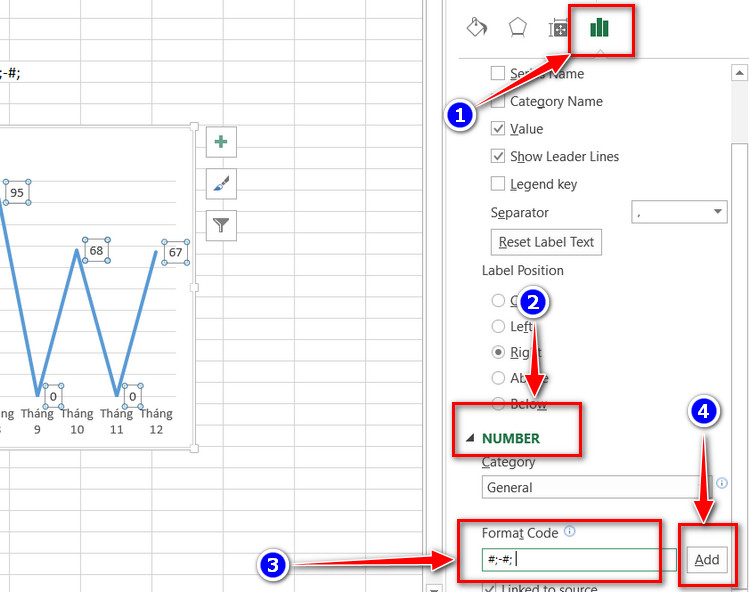Select data label 95 on chart
Image resolution: width=750 pixels, height=592 pixels.
pos(17,193)
